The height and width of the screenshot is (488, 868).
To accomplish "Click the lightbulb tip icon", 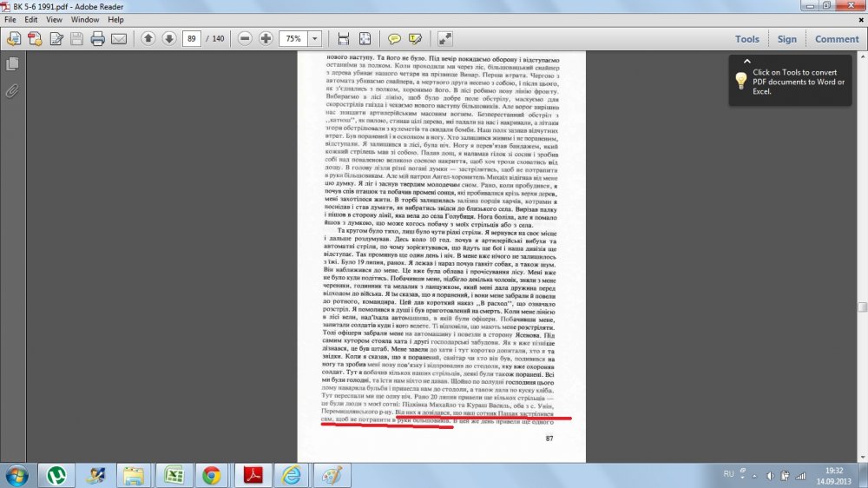I will coord(740,82).
